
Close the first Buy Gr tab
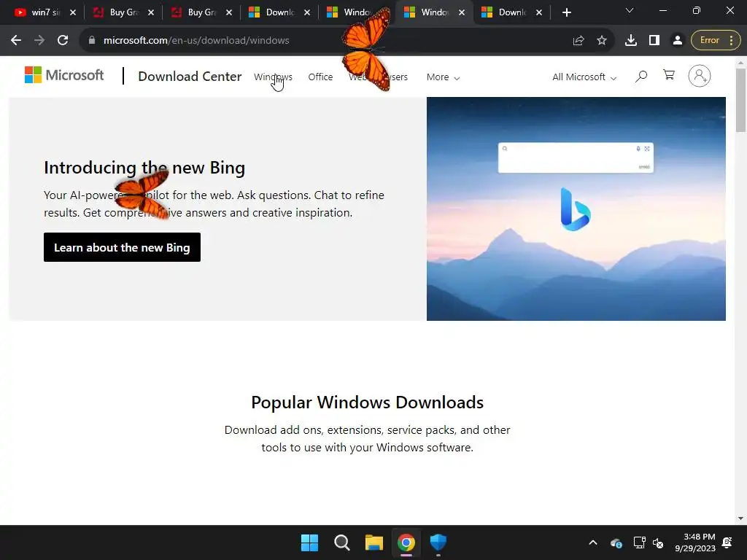[150, 12]
